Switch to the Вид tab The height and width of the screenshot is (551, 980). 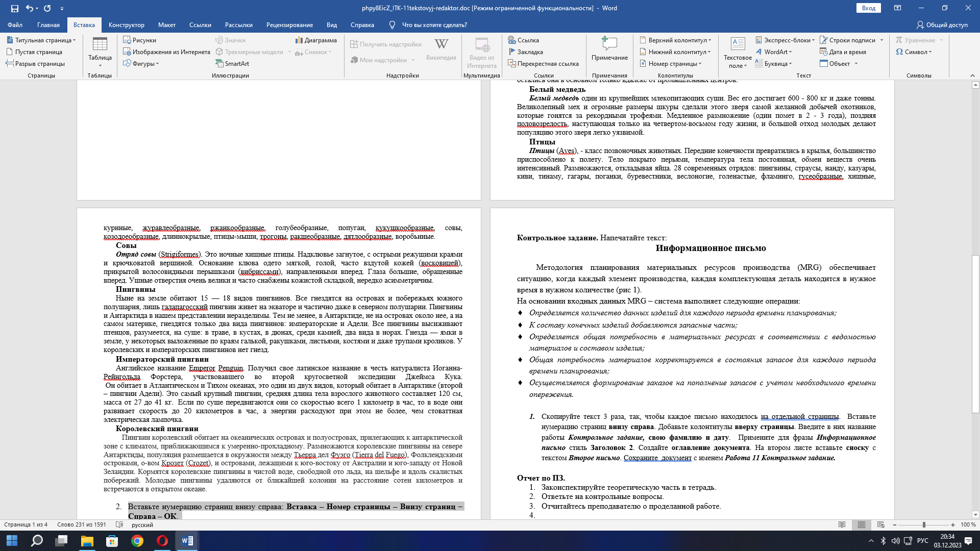pyautogui.click(x=332, y=25)
